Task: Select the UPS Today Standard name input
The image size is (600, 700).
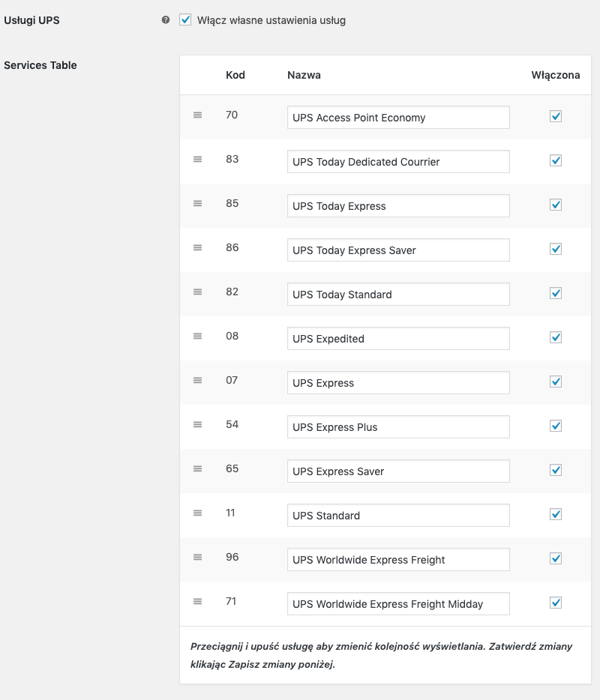Action: [398, 295]
